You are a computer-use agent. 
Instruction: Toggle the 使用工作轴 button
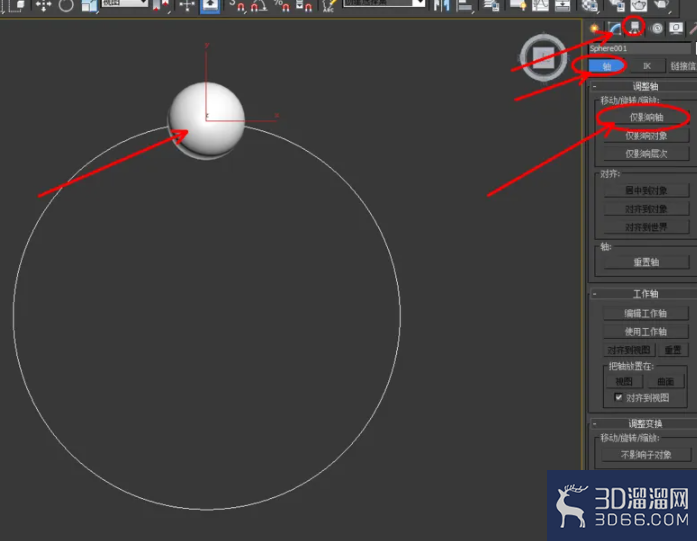click(x=645, y=332)
